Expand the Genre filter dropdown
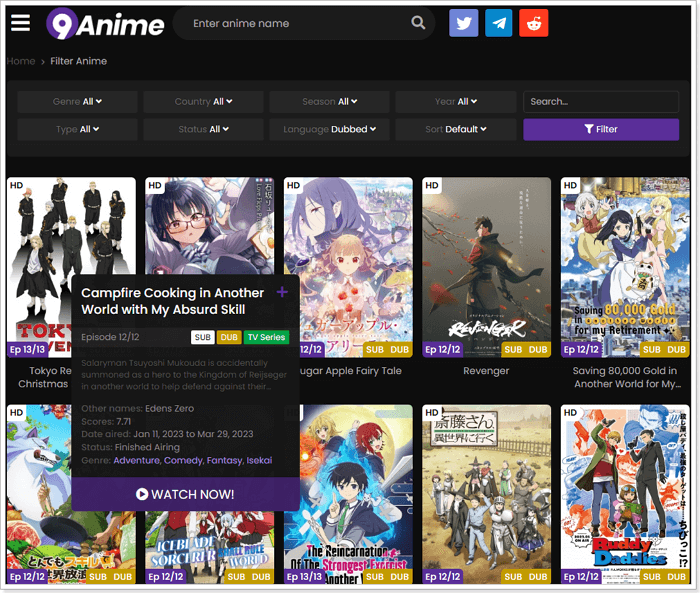The image size is (700, 593). (x=77, y=102)
